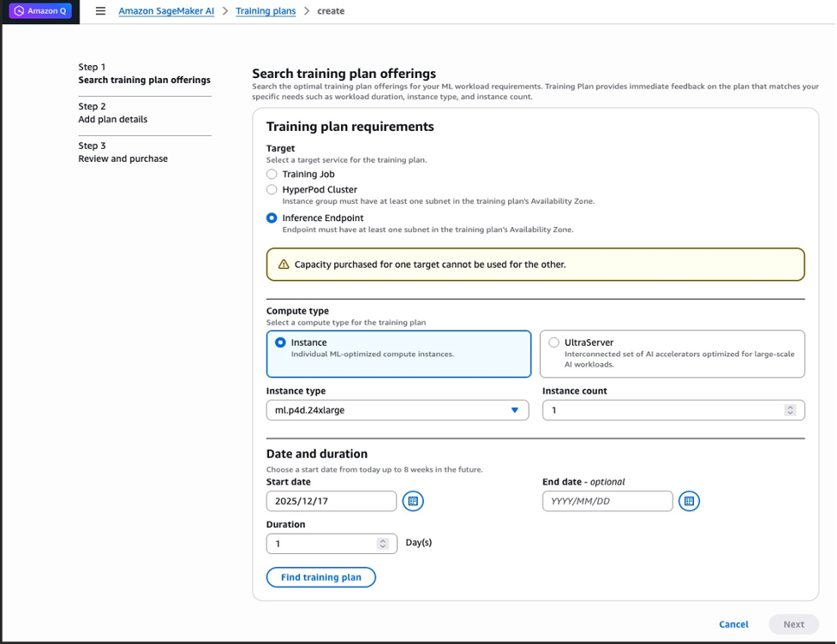Click the warning icon in the capacity alert

tap(285, 265)
